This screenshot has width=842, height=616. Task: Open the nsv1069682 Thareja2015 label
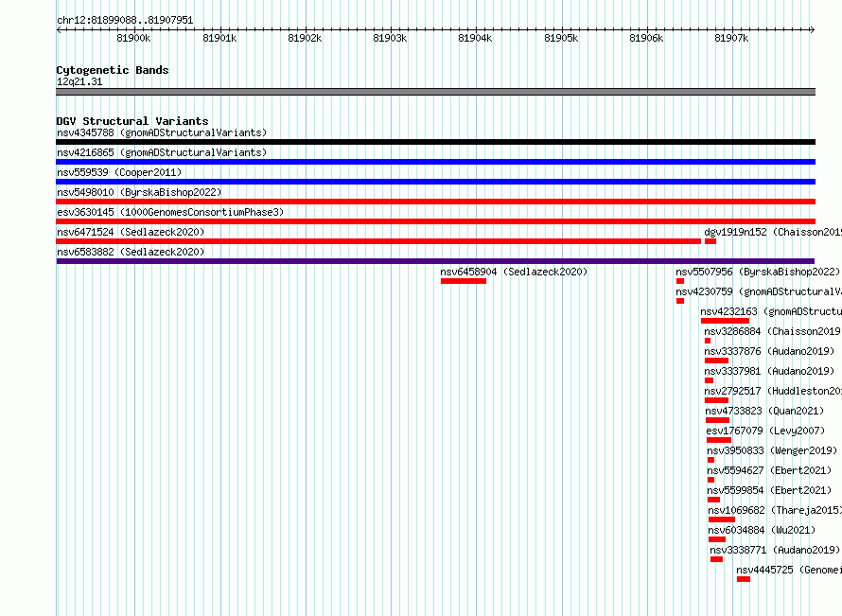(x=775, y=510)
